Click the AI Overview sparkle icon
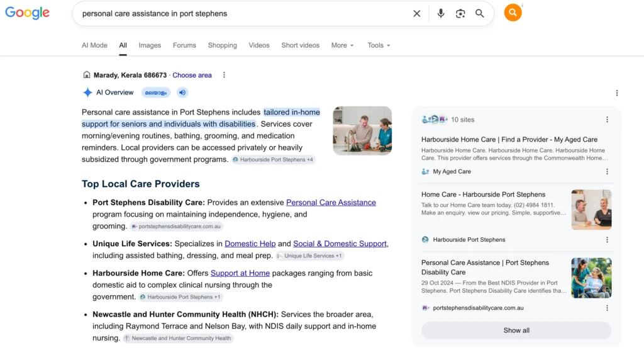 click(87, 93)
